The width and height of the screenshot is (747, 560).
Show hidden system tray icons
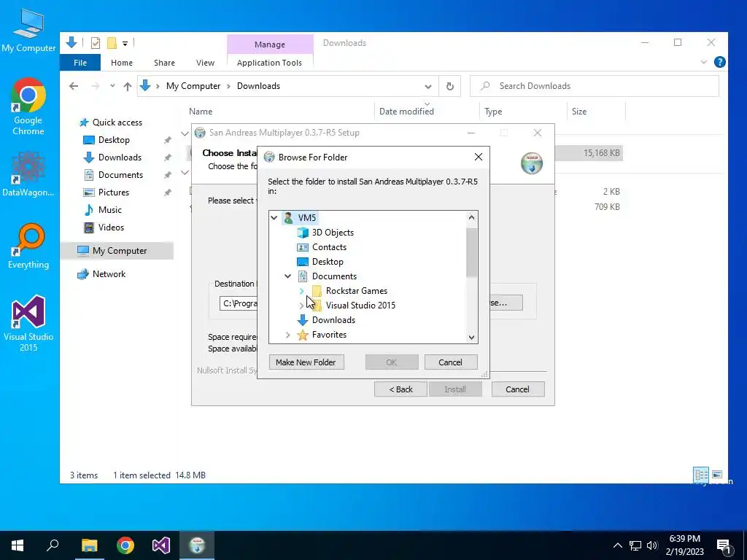point(617,545)
